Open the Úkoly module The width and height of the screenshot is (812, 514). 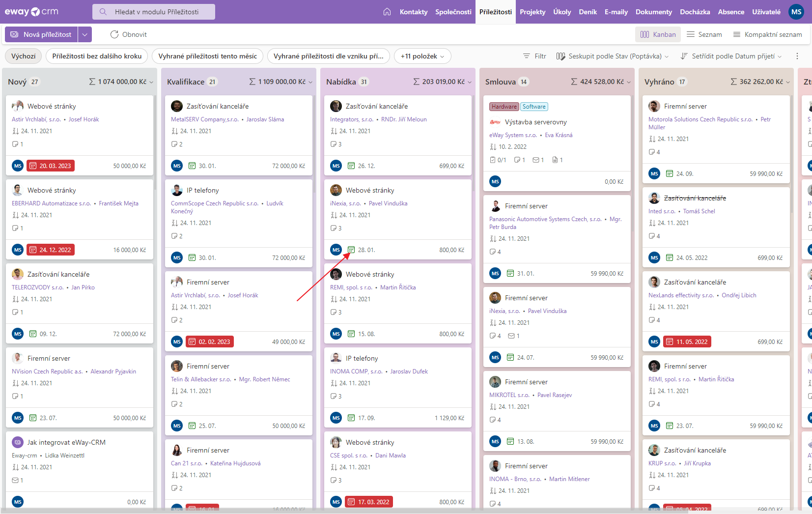pos(562,12)
